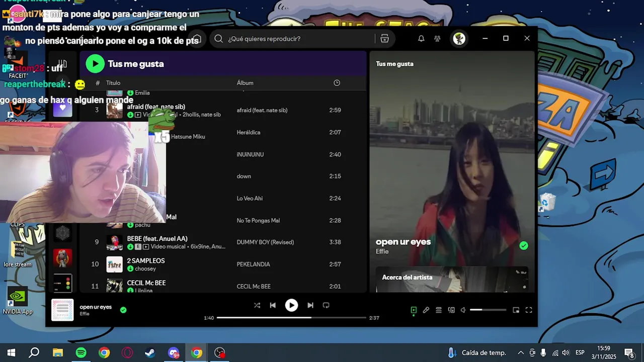Click the search magnifier icon
Image resolution: width=644 pixels, height=362 pixels.
click(218, 39)
